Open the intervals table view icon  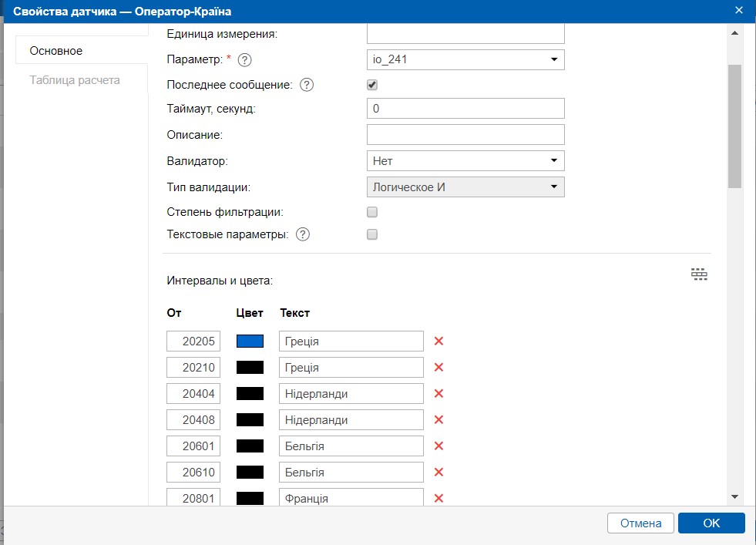click(699, 274)
